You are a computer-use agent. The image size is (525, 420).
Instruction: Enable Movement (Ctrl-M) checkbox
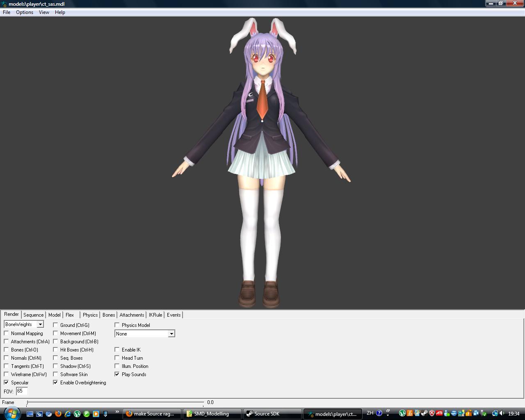tap(55, 333)
